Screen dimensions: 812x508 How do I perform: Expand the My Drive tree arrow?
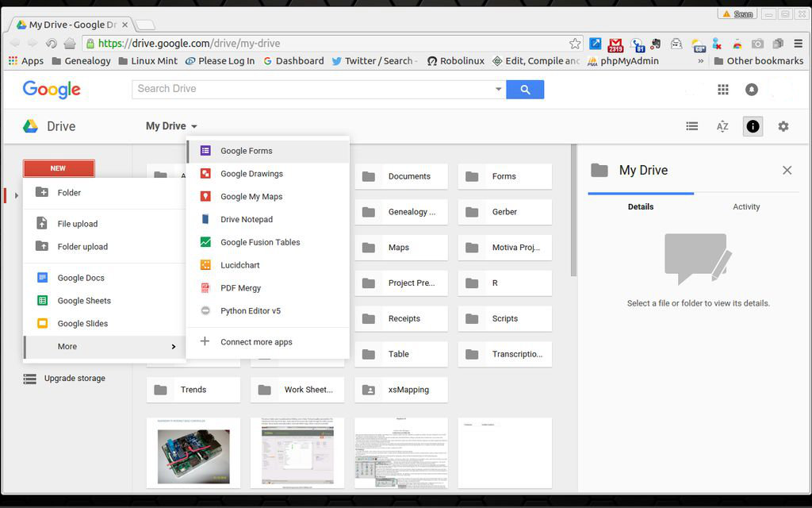[x=17, y=195]
